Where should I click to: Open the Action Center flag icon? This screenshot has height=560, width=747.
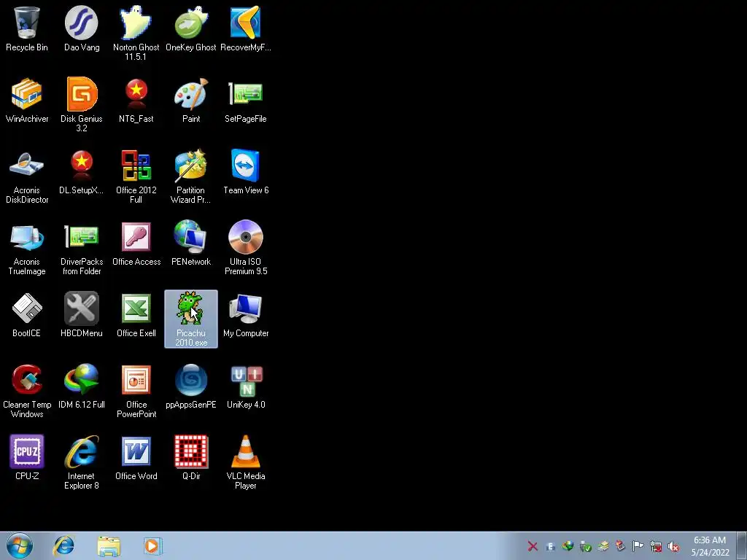pos(638,546)
